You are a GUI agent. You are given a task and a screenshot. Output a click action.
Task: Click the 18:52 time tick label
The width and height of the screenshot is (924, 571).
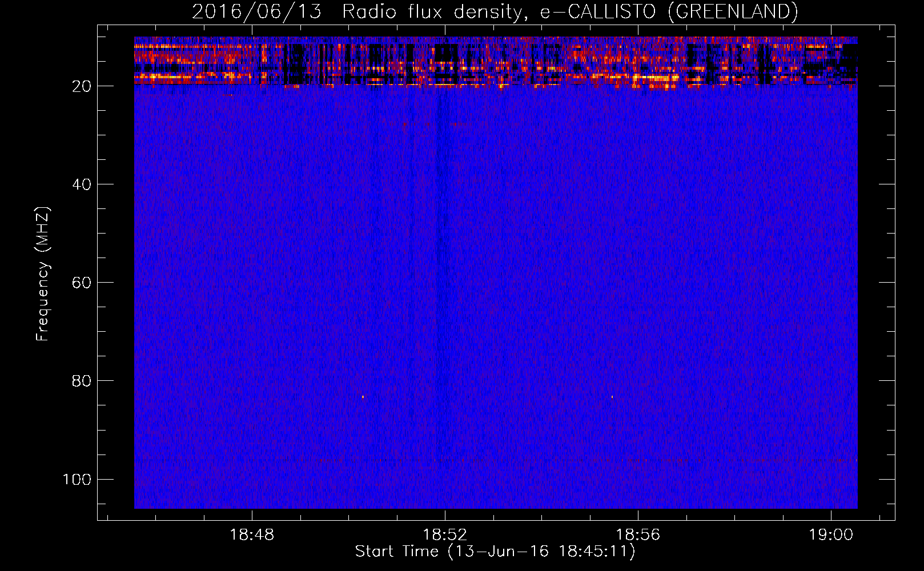445,534
